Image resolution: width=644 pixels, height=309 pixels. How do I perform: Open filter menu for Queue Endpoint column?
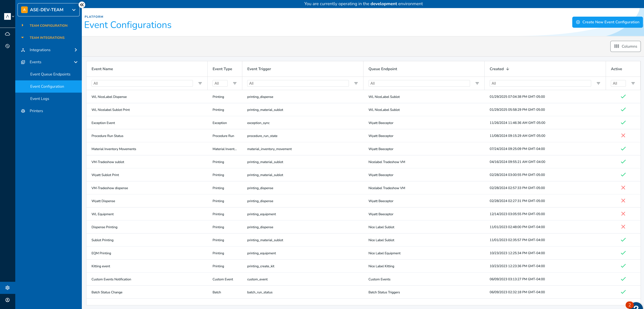coord(477,83)
